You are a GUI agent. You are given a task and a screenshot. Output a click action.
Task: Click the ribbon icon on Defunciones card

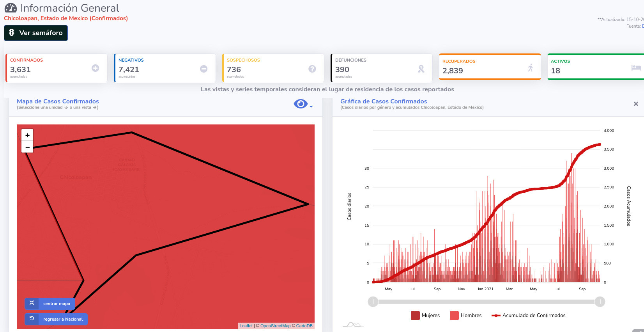coord(421,69)
